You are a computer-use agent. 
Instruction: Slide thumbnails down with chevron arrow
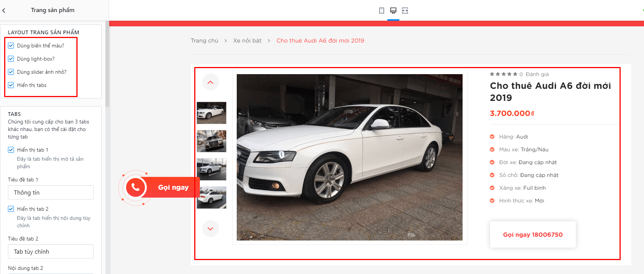coord(210,228)
